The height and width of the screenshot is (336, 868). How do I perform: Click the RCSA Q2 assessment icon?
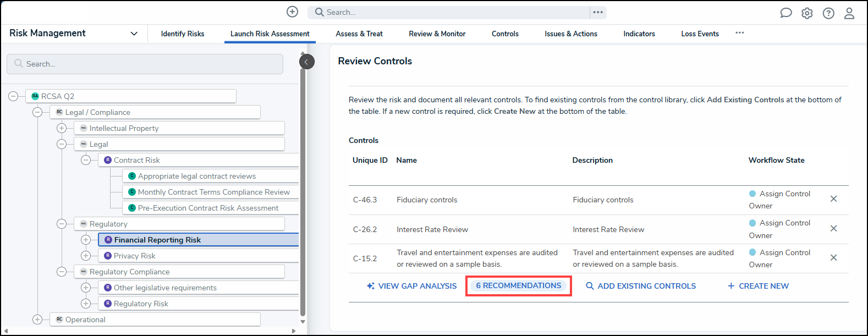[35, 96]
